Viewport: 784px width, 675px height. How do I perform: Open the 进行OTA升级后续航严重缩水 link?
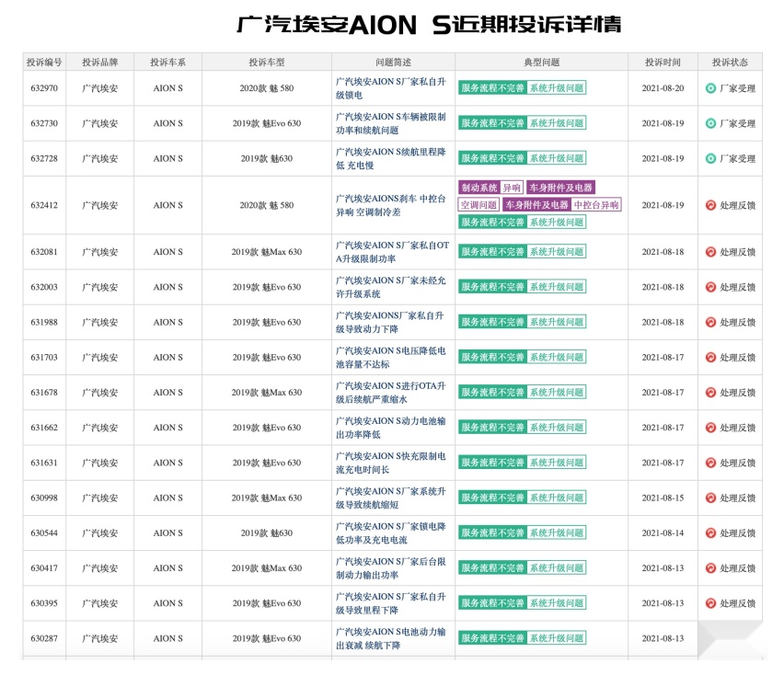[x=390, y=392]
